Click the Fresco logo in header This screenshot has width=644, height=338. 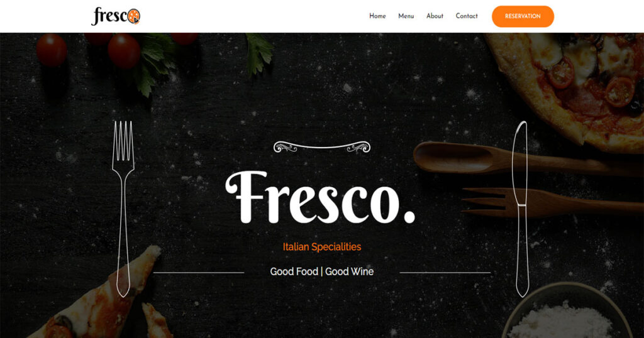116,16
